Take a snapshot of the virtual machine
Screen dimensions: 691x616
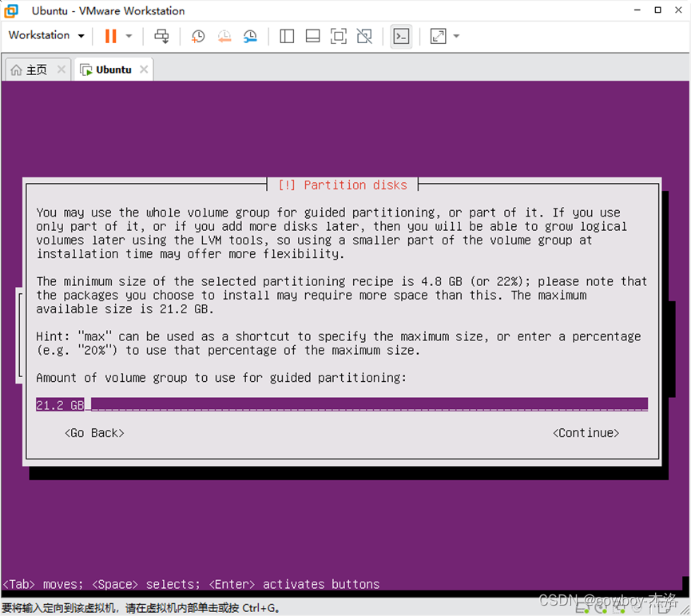point(198,36)
